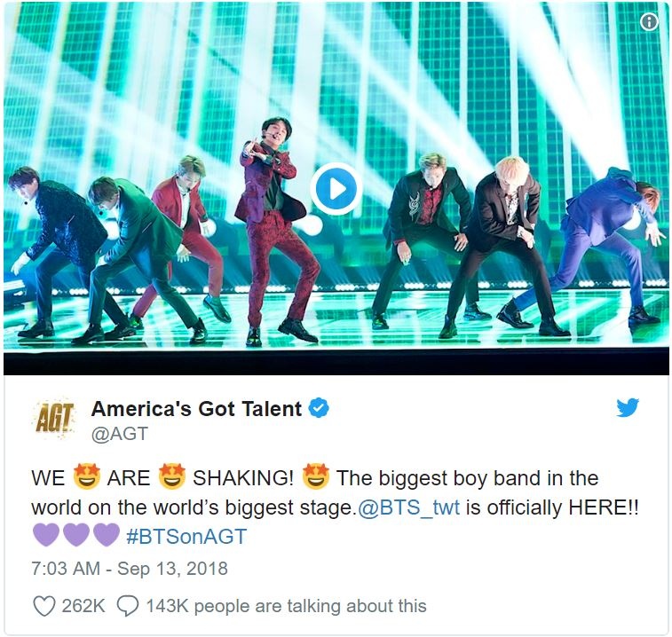
Task: Play the BTS performance video
Action: click(336, 188)
